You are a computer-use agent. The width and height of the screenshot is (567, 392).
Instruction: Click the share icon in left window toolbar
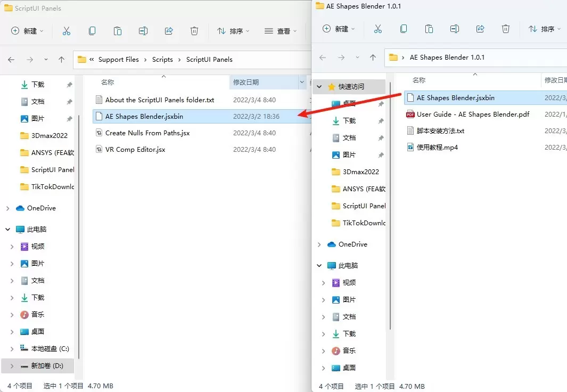tap(169, 31)
